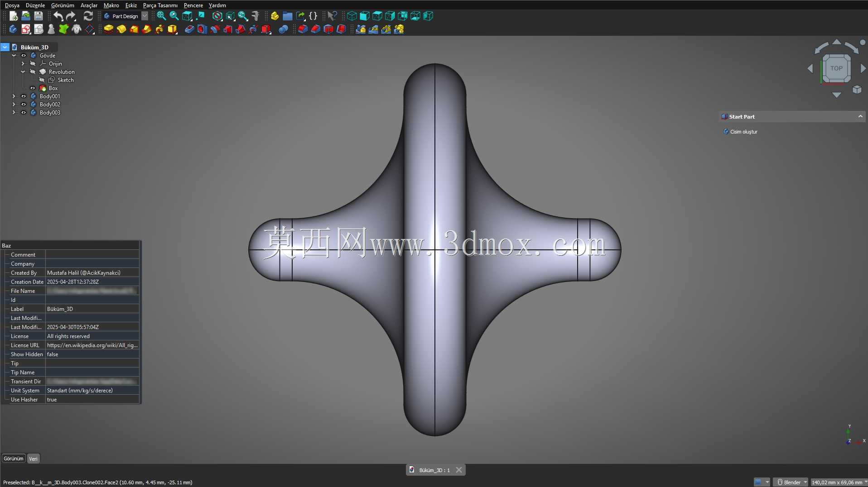Open the measure caliper tool
Screen dimensions: 868x487
coord(256,16)
